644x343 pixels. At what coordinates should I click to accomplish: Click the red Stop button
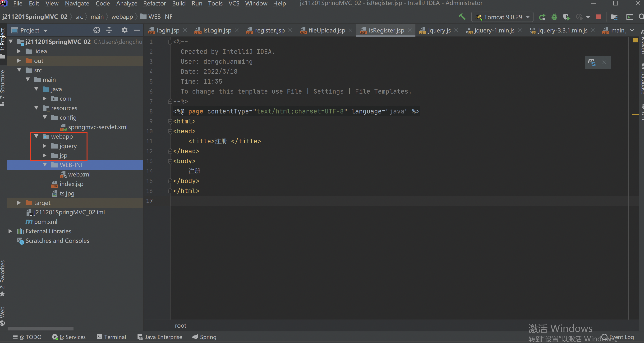pyautogui.click(x=598, y=17)
